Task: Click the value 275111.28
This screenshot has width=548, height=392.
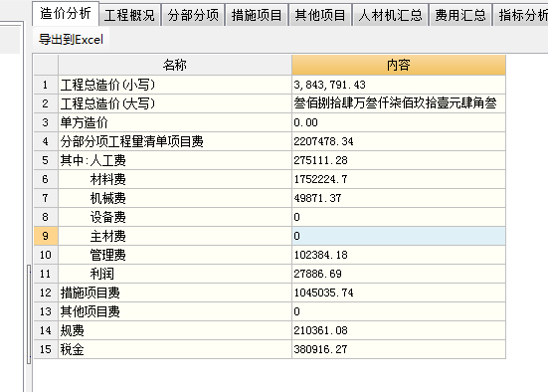Action: (x=399, y=160)
